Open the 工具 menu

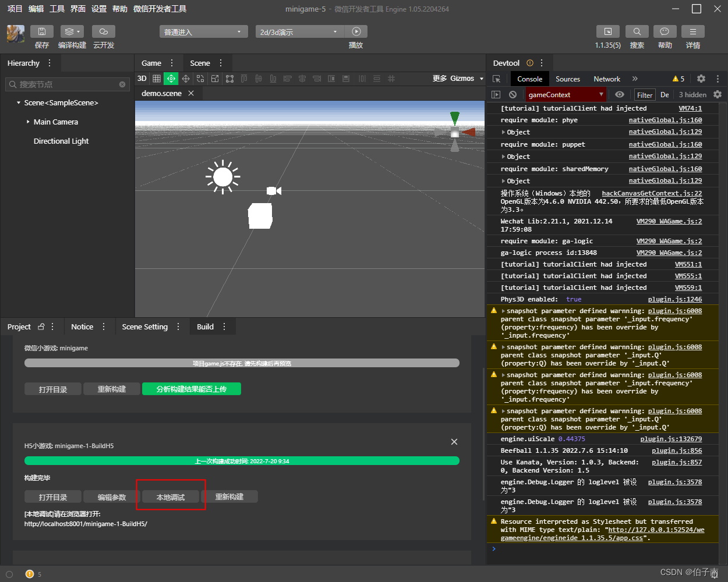tap(57, 9)
